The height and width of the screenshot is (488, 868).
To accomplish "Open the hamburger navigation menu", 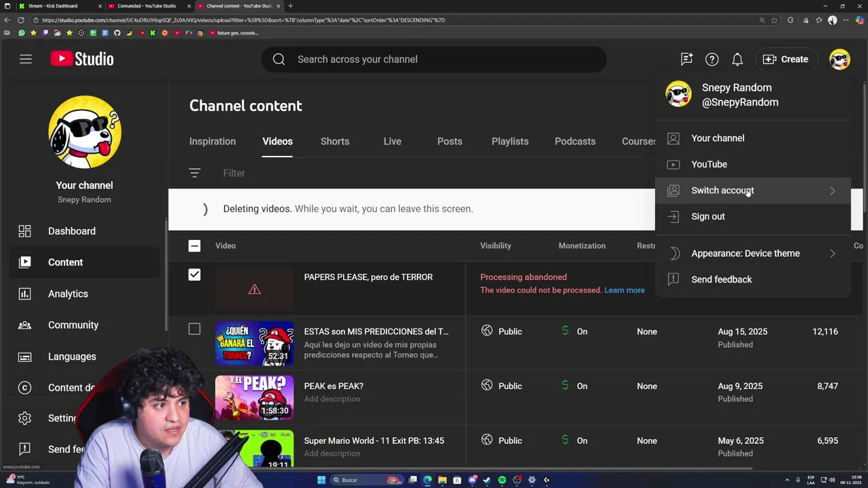I will [x=26, y=59].
